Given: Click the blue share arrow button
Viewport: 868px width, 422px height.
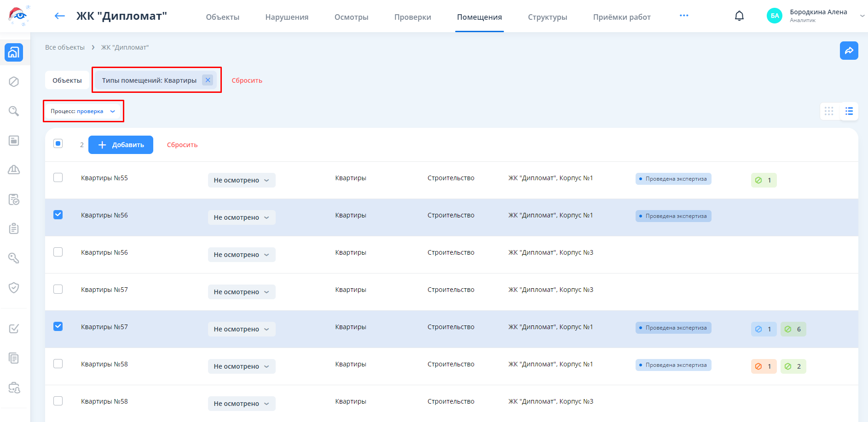Looking at the screenshot, I should tap(849, 51).
